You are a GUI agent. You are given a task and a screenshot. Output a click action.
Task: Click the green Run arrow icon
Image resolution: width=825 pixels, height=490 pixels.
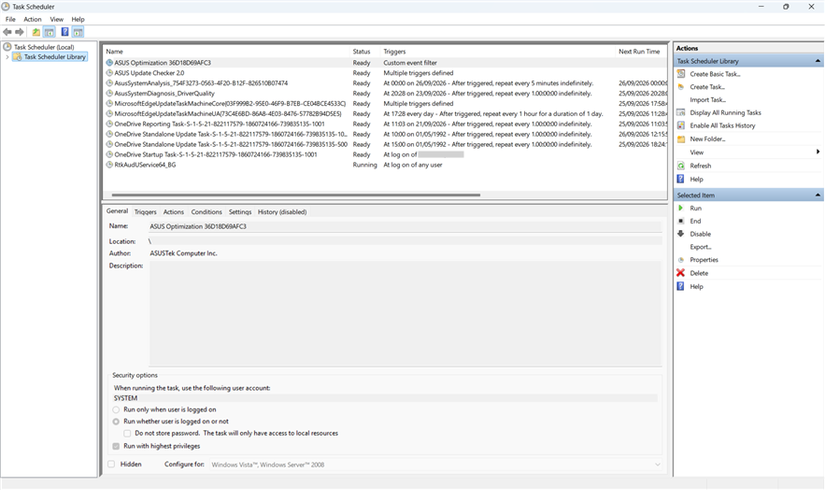(x=681, y=208)
